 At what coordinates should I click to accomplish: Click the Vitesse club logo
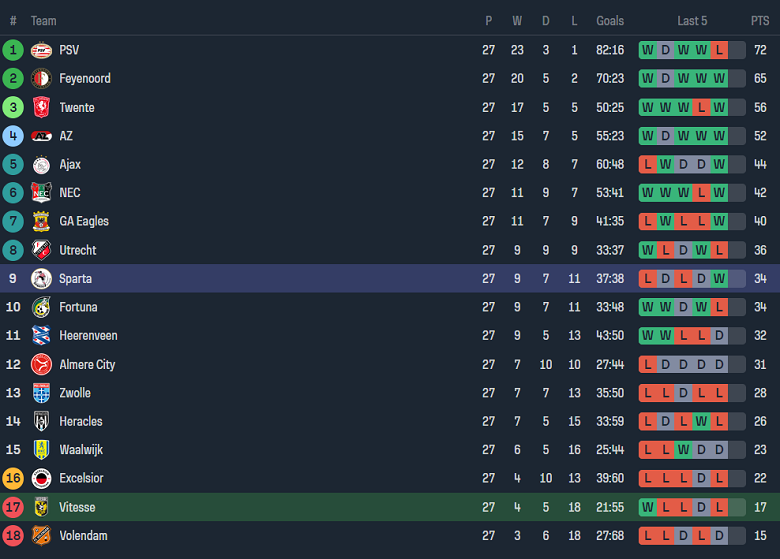coord(41,507)
